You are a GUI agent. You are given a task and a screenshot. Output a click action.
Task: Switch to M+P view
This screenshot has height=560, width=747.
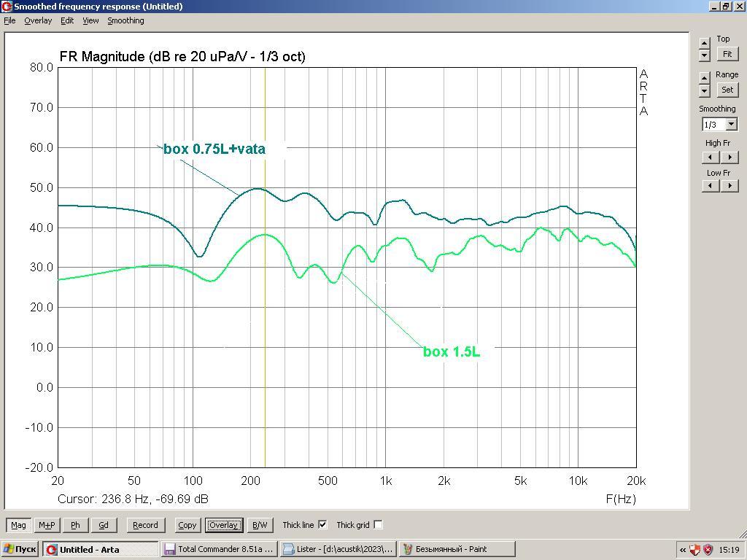tap(47, 525)
